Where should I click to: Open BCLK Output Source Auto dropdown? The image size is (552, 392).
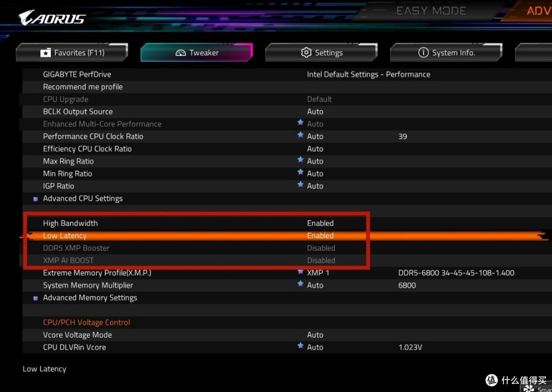click(315, 111)
